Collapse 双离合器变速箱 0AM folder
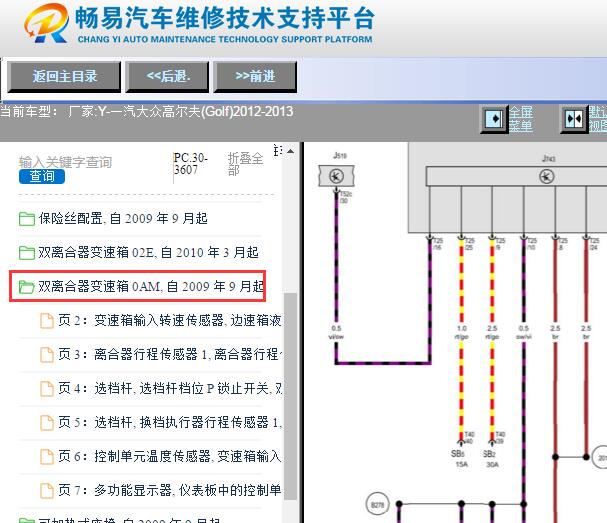 (151, 287)
